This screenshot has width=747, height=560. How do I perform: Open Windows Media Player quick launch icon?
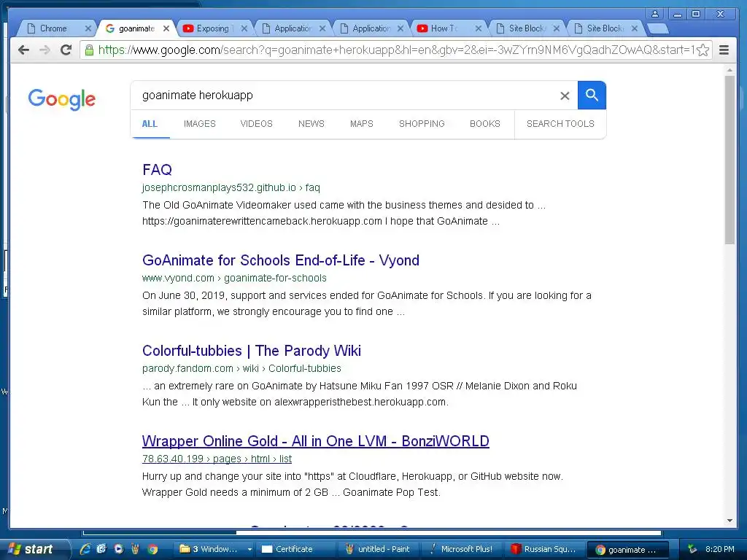pos(119,549)
